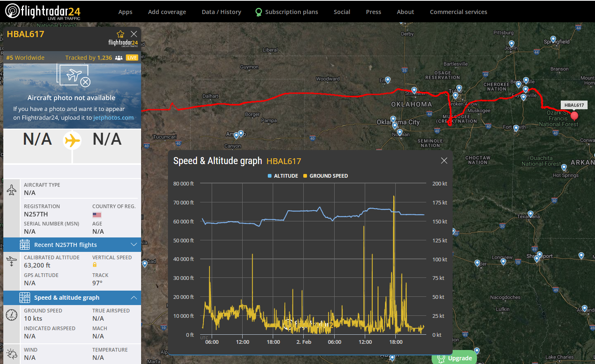
Task: Click the HBAL617 balloon marker on map
Action: (574, 115)
